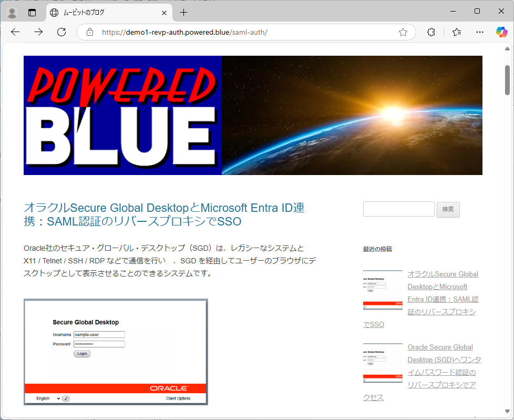Open the browser profile icon
This screenshot has height=420, width=514.
coord(12,13)
